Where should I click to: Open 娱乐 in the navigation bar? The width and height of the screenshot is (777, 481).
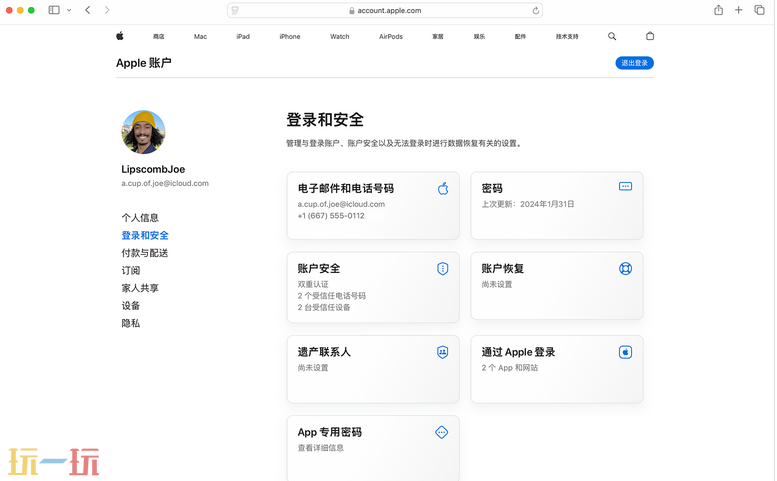point(479,37)
